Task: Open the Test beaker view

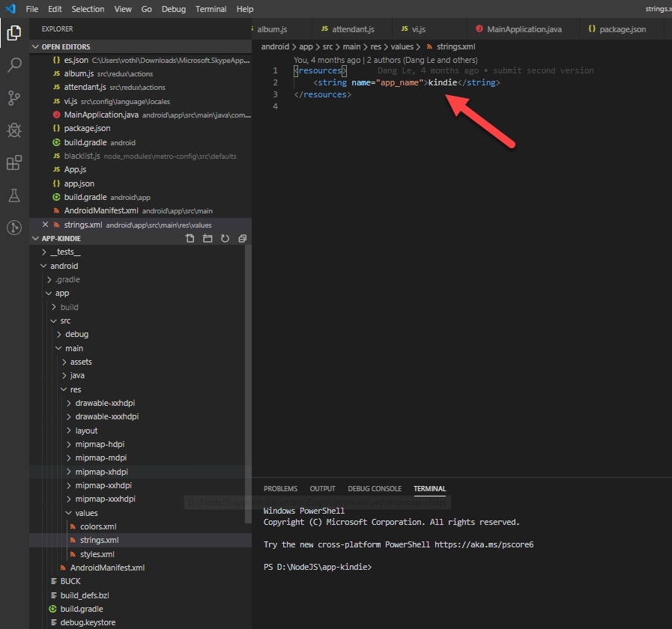Action: tap(14, 195)
